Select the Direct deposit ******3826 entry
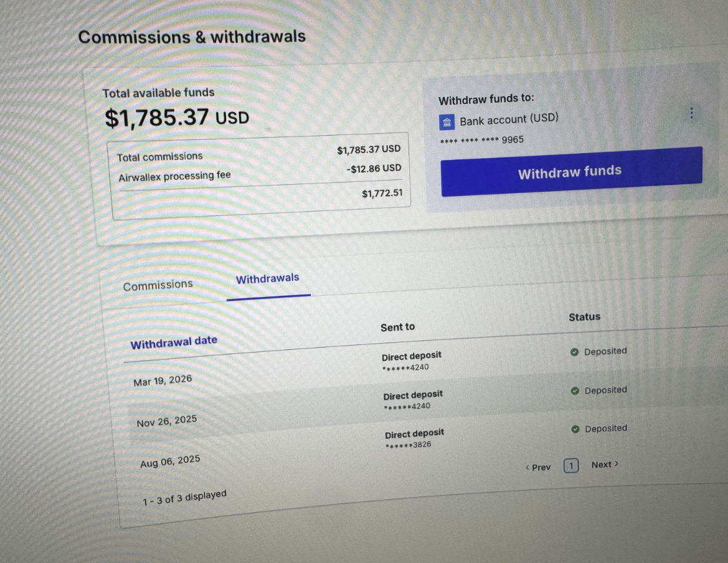 tap(414, 438)
